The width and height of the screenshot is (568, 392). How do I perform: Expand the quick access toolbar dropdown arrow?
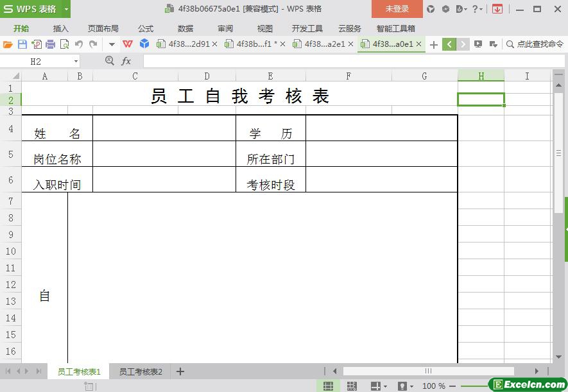112,44
